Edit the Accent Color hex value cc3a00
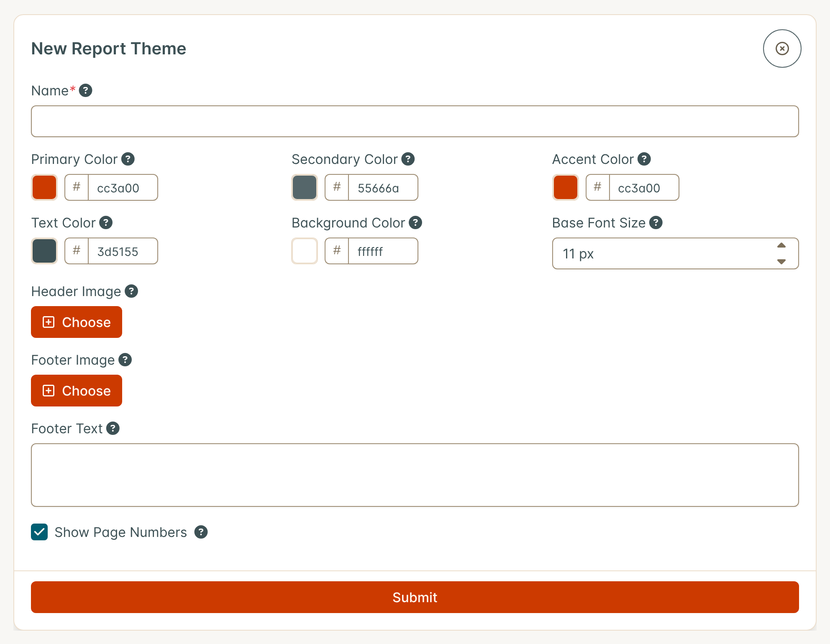Viewport: 830px width, 644px height. 644,187
